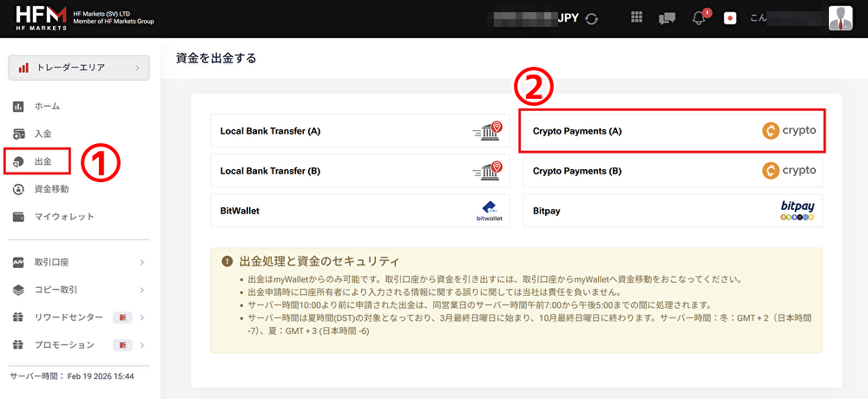This screenshot has height=399, width=868.
Task: Refresh the JPY balance with the sync icon
Action: coord(592,18)
